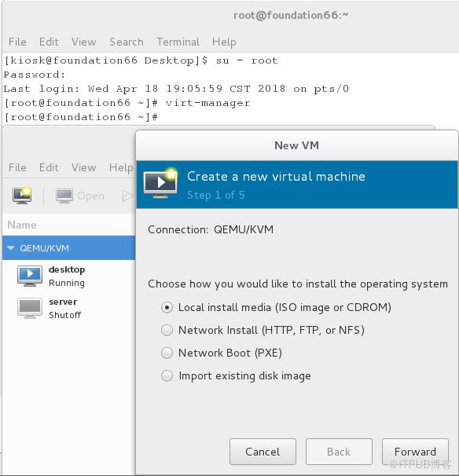The image size is (459, 476).
Task: Click the Forward button
Action: [x=415, y=452]
